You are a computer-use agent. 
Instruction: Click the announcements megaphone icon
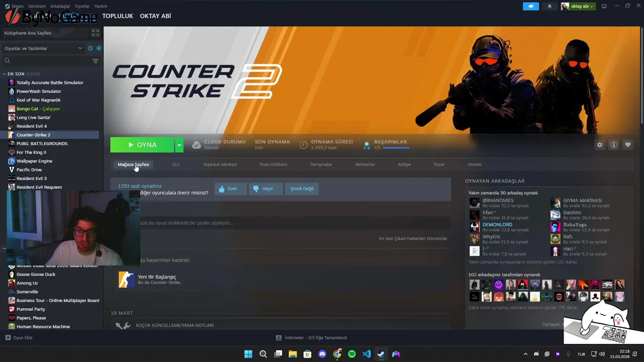pyautogui.click(x=531, y=6)
